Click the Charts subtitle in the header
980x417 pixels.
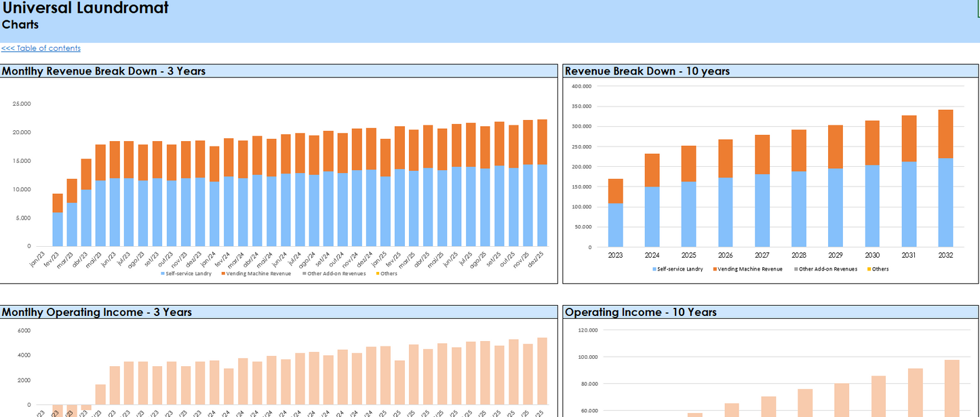click(x=20, y=25)
